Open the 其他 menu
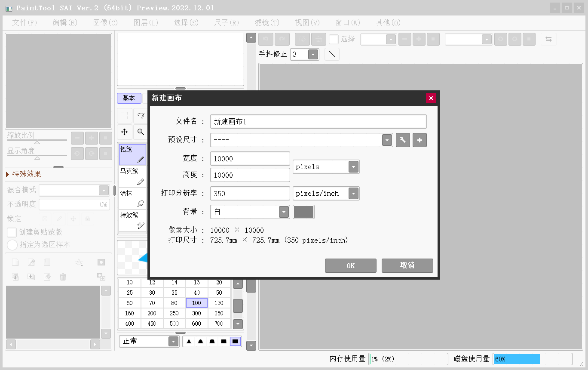The image size is (588, 370). 388,22
